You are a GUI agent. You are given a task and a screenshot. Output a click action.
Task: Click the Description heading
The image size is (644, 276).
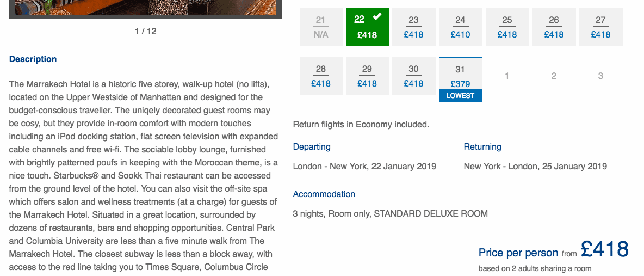click(x=33, y=59)
